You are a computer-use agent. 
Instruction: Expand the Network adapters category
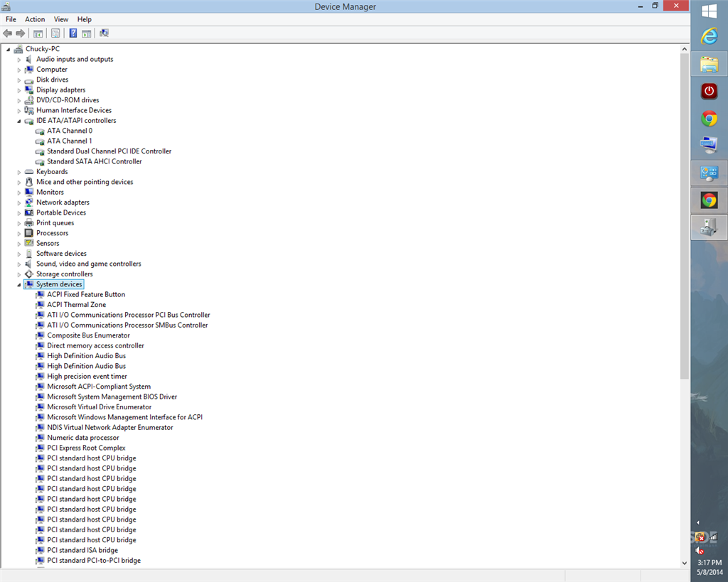(19, 203)
